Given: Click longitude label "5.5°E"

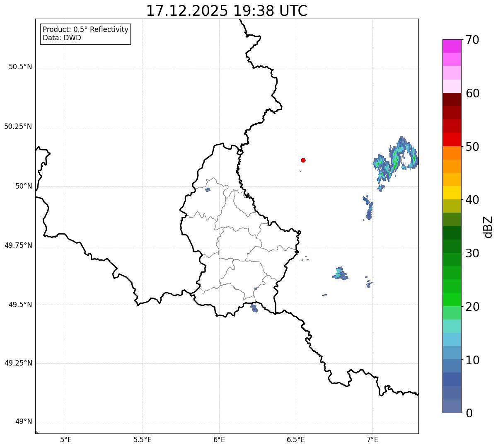Looking at the screenshot, I should coord(143,440).
